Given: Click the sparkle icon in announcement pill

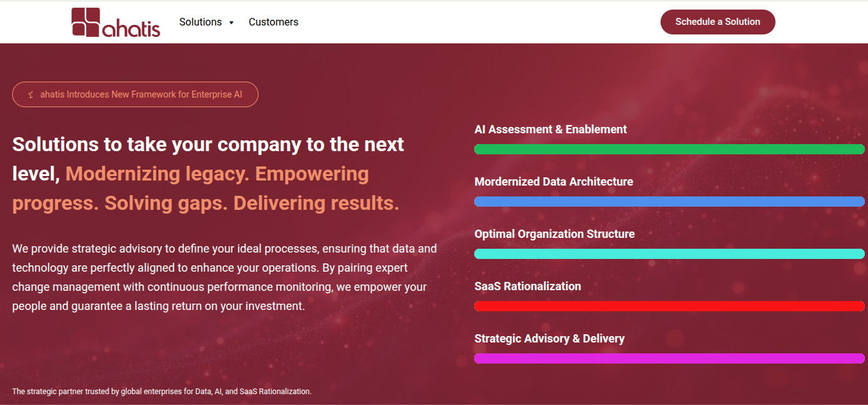Looking at the screenshot, I should [x=31, y=94].
